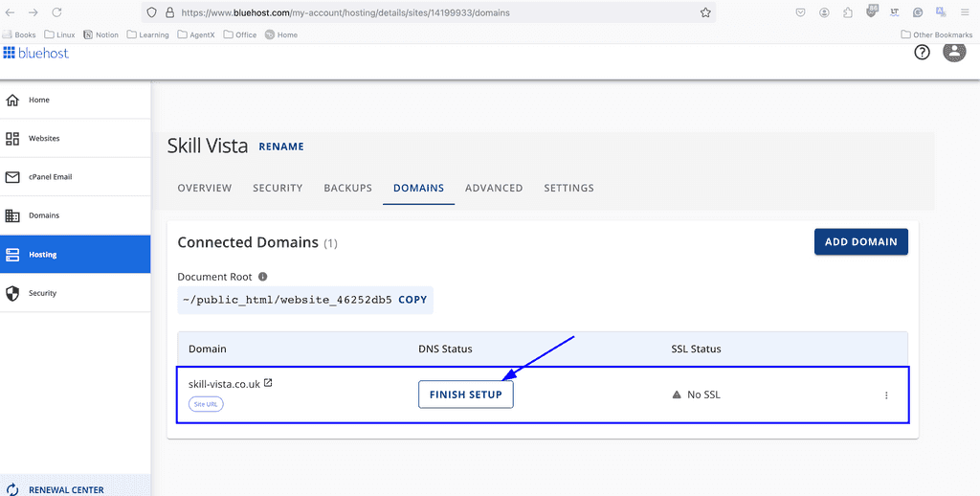Switch to the Security tab
Viewport: 980px width, 496px height.
278,189
